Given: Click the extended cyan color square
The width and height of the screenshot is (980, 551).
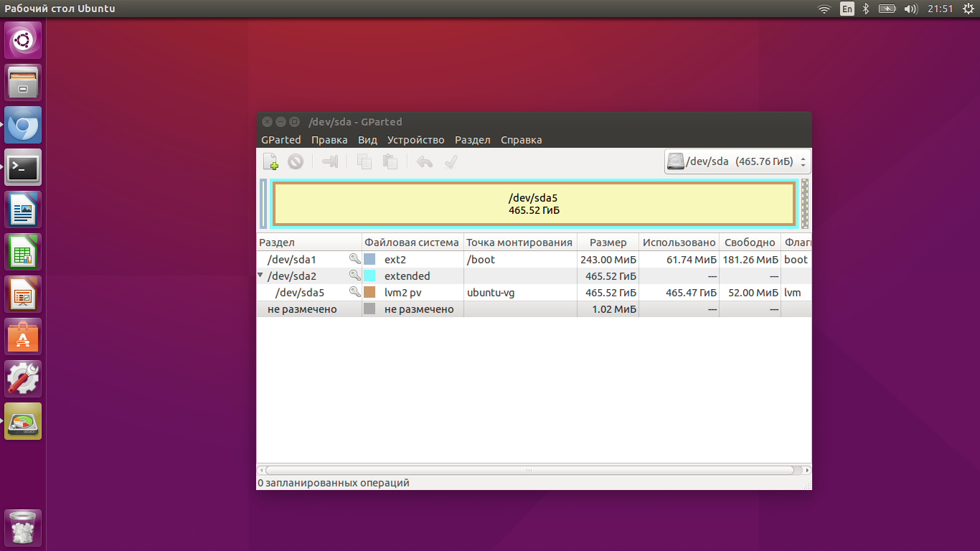Looking at the screenshot, I should 369,275.
